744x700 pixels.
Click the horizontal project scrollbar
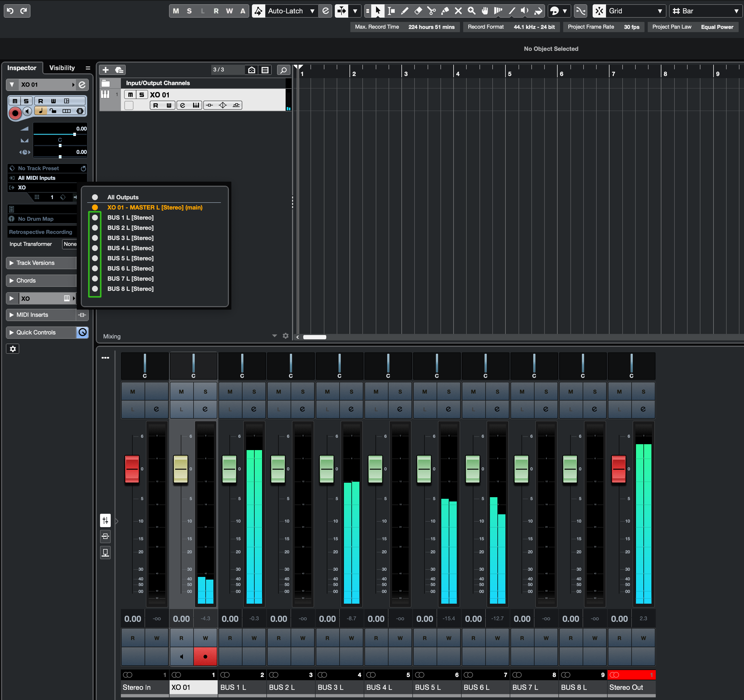click(315, 337)
